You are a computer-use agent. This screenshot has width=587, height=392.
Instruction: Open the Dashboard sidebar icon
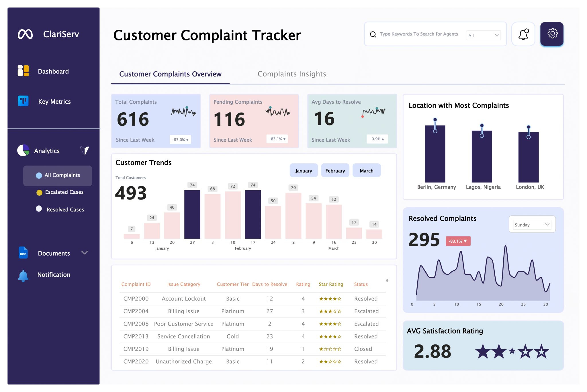23,71
